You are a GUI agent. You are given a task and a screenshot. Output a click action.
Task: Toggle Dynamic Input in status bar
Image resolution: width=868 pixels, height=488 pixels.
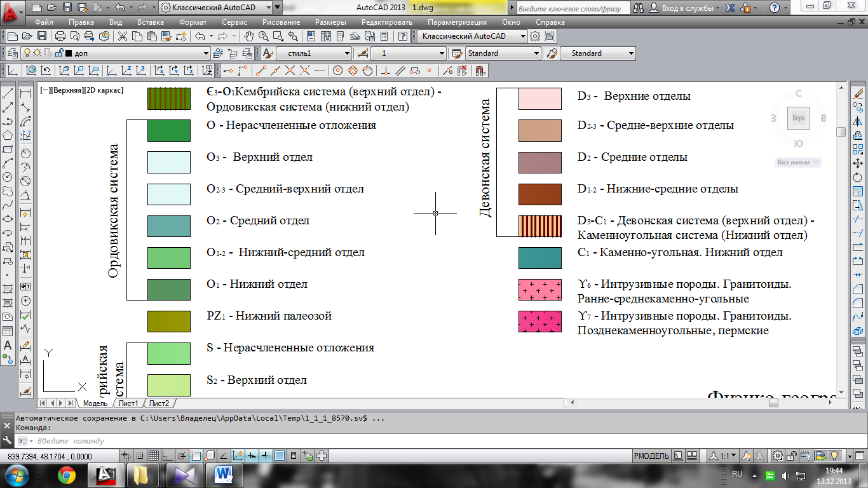pos(252,456)
